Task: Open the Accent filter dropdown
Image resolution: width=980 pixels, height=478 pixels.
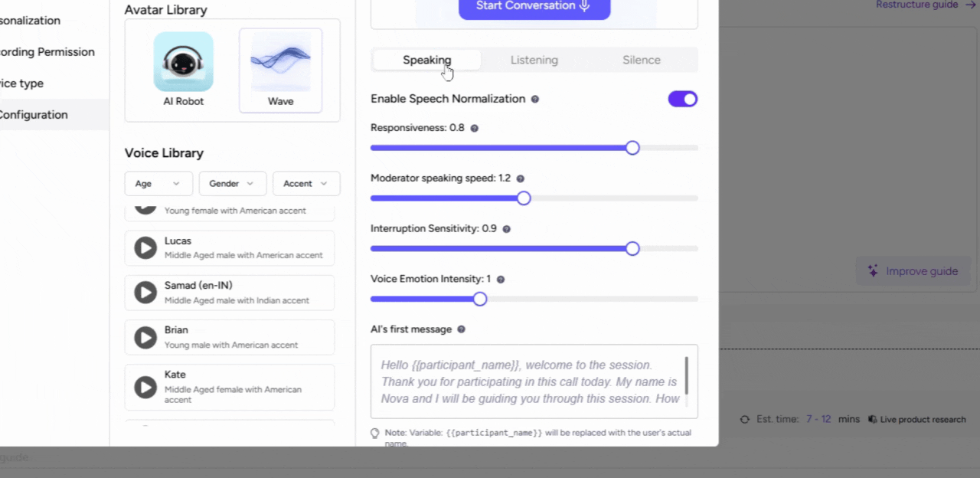Action: 306,183
